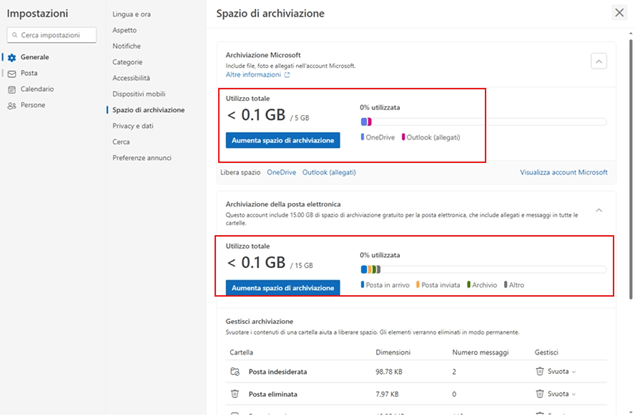Click the Archivio legend swatch
This screenshot has width=635, height=416.
[x=469, y=285]
